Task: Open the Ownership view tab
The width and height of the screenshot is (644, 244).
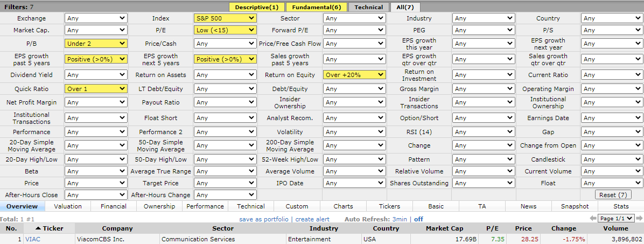Action: [159, 206]
